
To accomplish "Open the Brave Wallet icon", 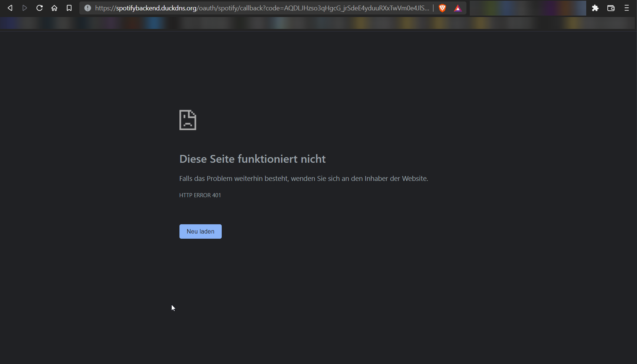I will (611, 8).
